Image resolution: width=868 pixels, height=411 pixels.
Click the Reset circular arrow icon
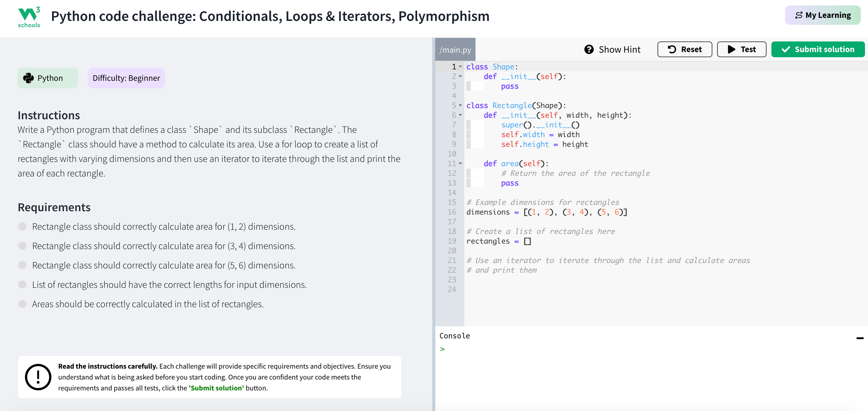[x=672, y=49]
